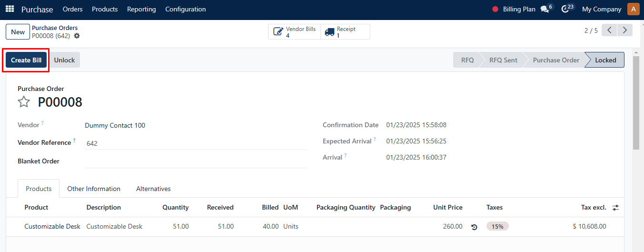Image resolution: width=644 pixels, height=252 pixels.
Task: Open the messages chat bubble icon
Action: pos(545,9)
